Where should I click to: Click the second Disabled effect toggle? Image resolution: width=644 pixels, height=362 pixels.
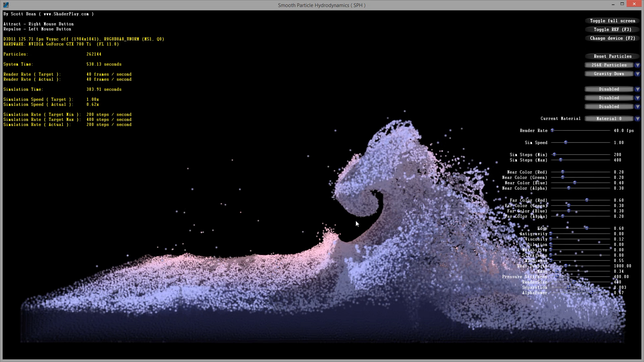(609, 98)
